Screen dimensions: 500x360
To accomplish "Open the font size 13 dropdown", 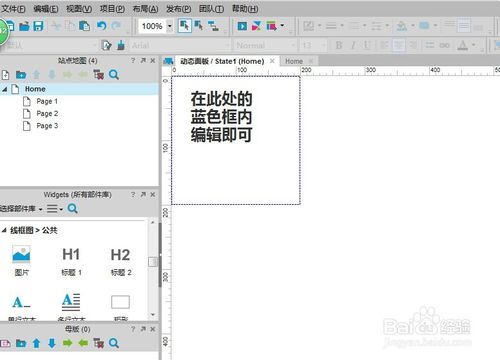I will click(x=323, y=45).
